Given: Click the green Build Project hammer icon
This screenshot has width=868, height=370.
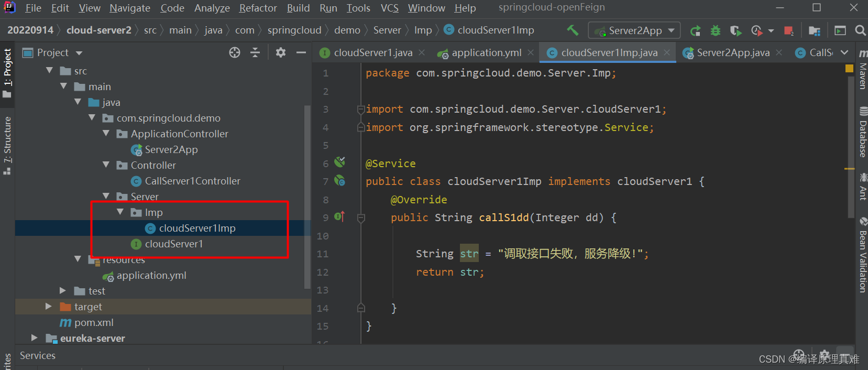Looking at the screenshot, I should [573, 30].
